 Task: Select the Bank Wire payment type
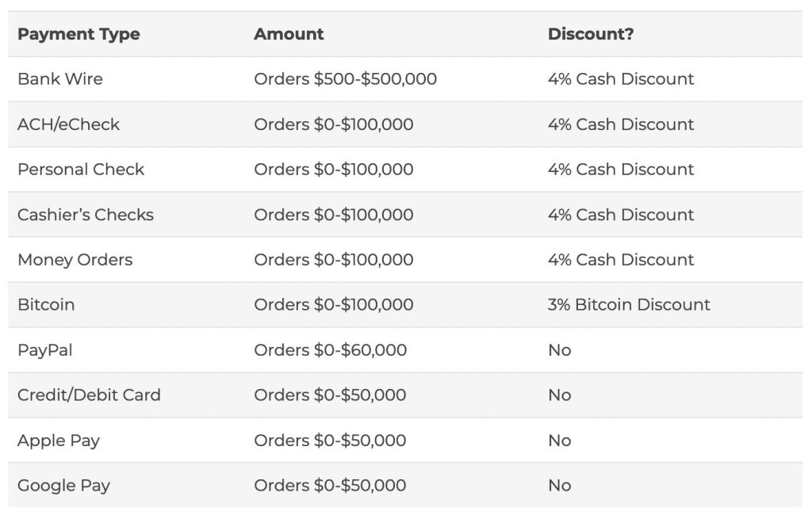[x=60, y=79]
